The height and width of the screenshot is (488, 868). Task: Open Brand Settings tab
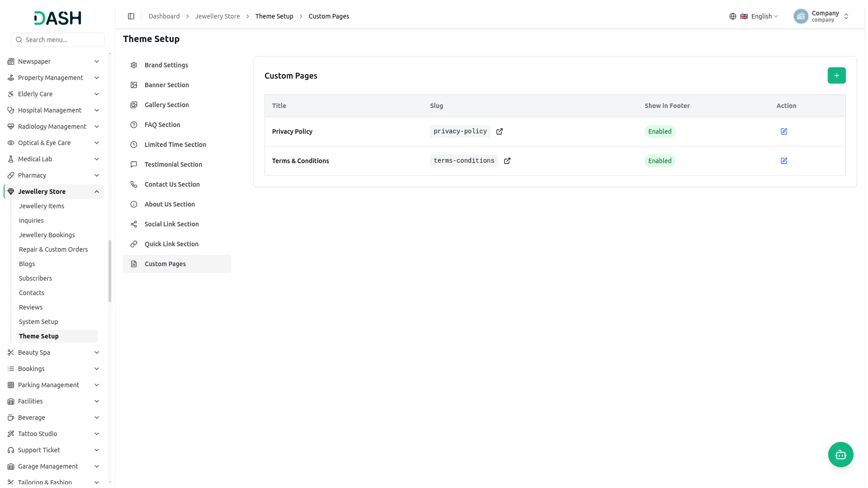177,65
